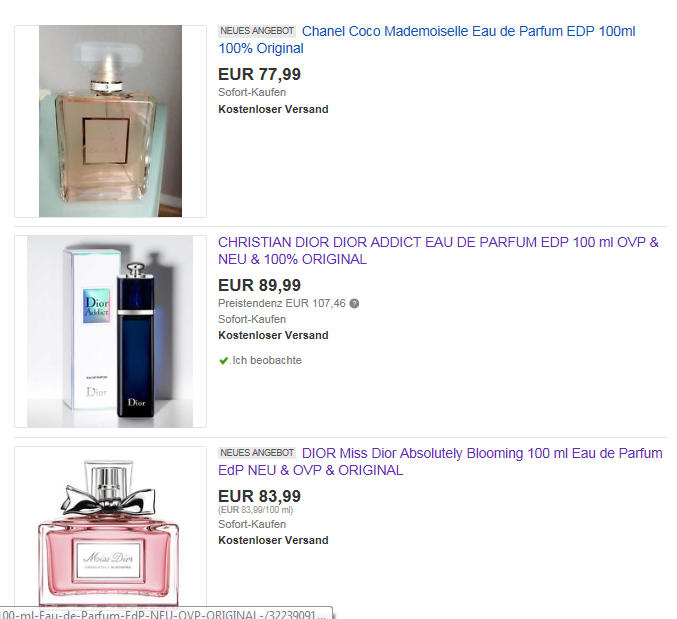Click the Preistendenz EUR 107,46 text

tap(282, 303)
